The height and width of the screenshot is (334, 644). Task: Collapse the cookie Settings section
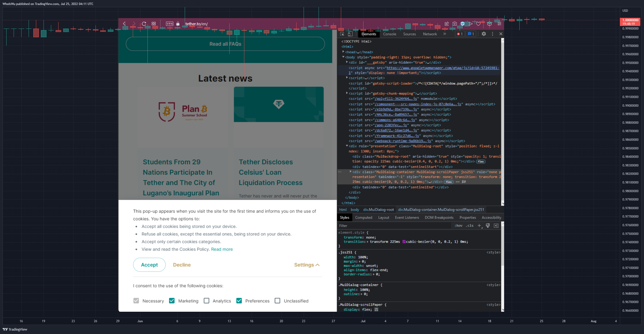(307, 265)
